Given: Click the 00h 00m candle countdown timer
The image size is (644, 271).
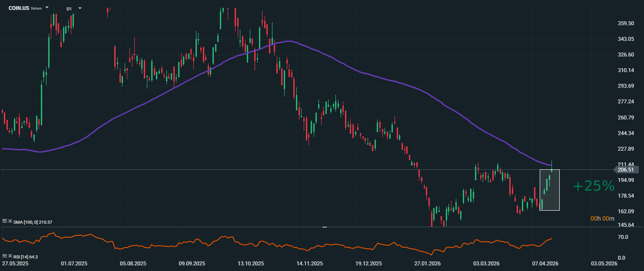Looking at the screenshot, I should 602,219.
